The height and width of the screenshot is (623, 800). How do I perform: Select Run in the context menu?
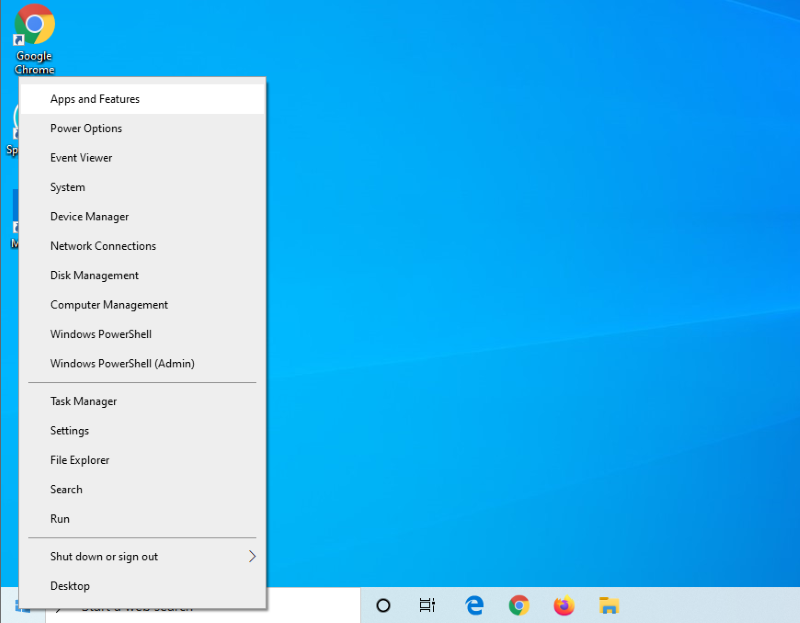click(x=60, y=519)
